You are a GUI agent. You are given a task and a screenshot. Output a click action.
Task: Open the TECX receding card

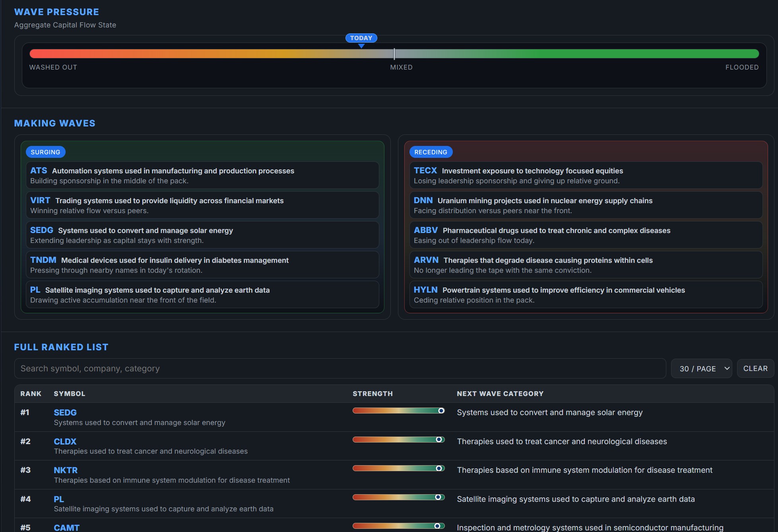click(586, 175)
